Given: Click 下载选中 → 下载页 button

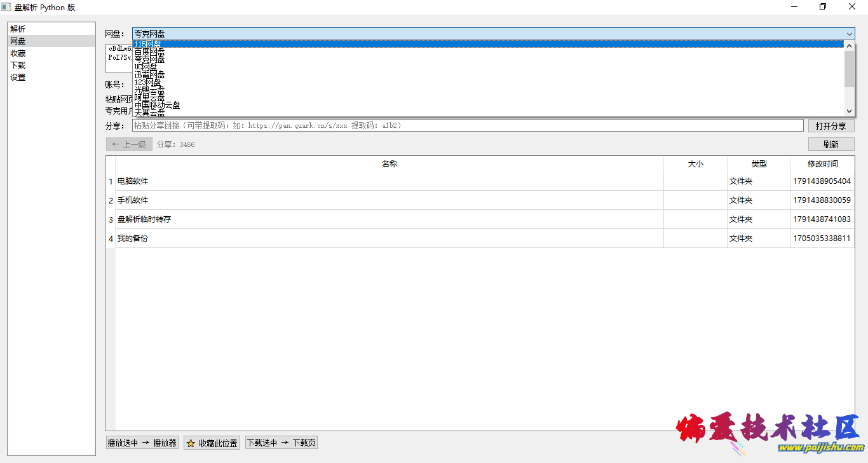Looking at the screenshot, I should [x=281, y=443].
